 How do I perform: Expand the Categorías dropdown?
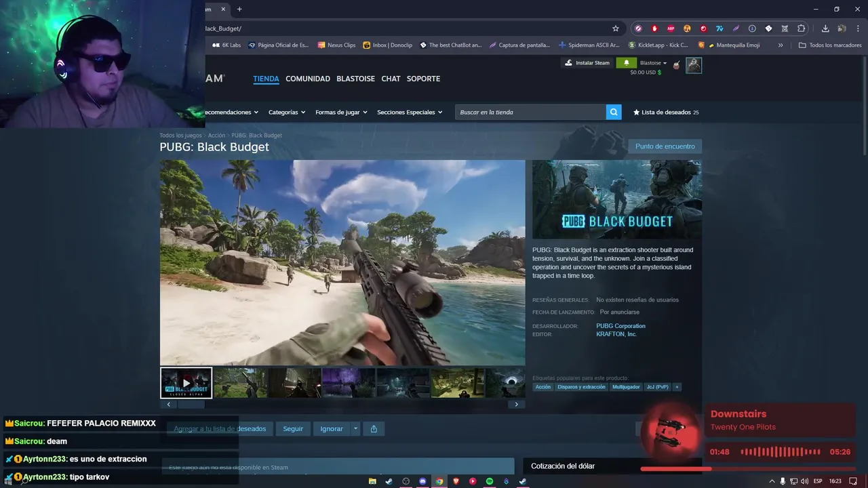[x=287, y=113]
